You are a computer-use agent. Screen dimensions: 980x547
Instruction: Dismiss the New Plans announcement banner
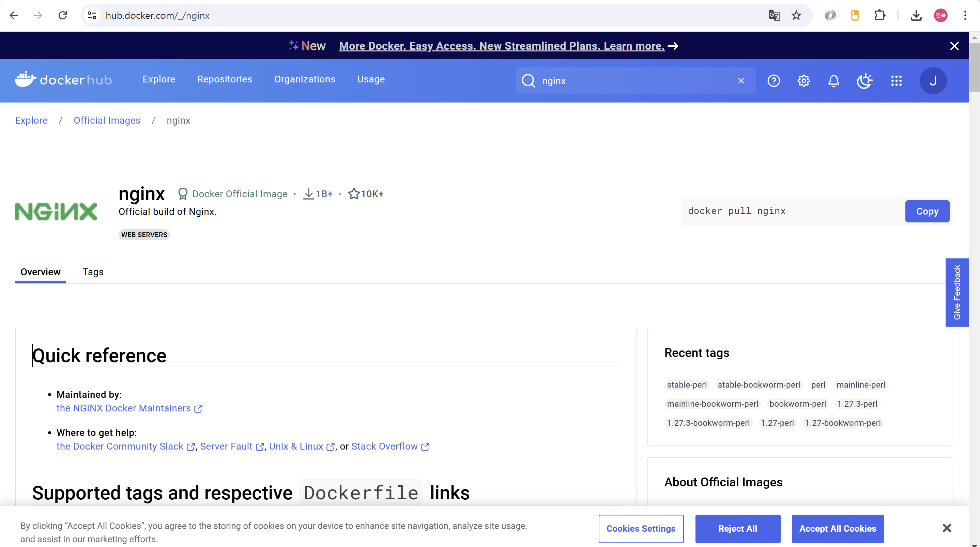click(x=954, y=46)
